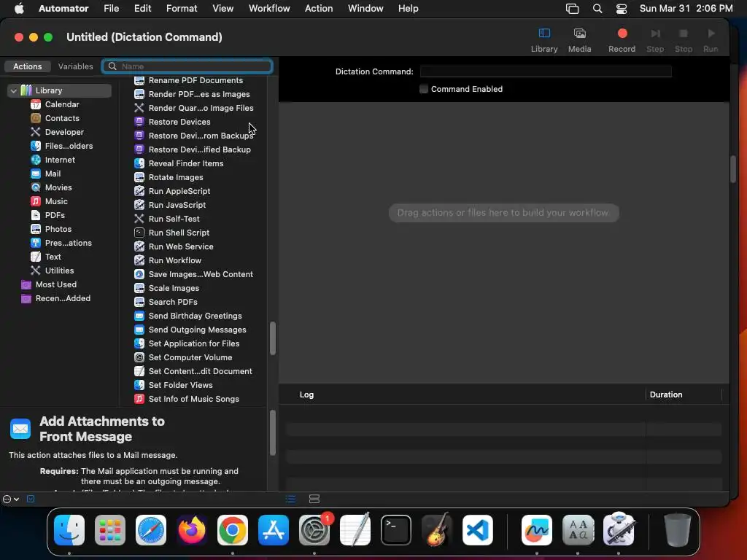The image size is (747, 560).
Task: Click the Stop toolbar button
Action: point(683,40)
